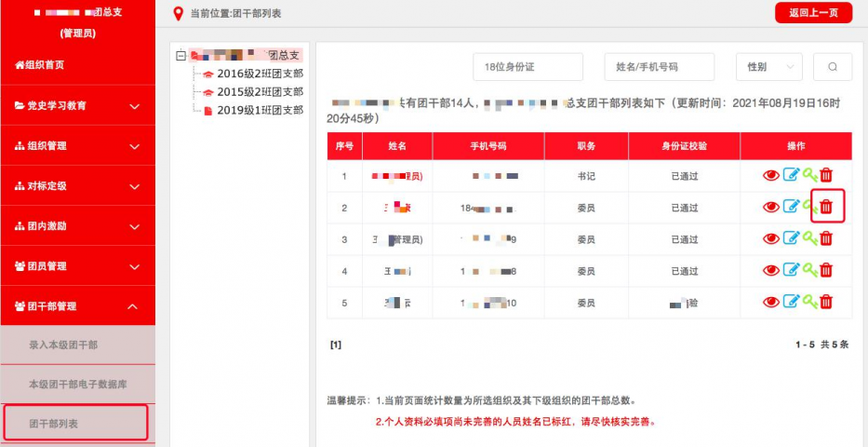The height and width of the screenshot is (447, 868).
Task: Open the 性别 gender dropdown
Action: coord(768,67)
